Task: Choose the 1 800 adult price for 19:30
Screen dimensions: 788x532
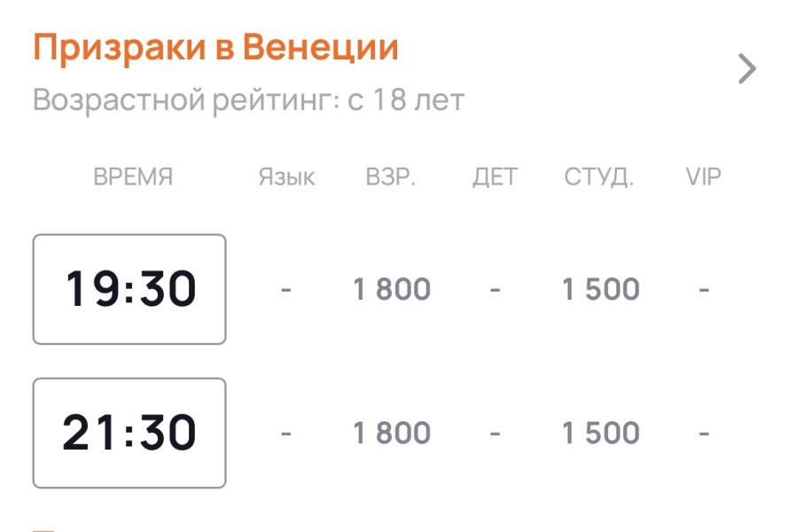Action: [392, 289]
